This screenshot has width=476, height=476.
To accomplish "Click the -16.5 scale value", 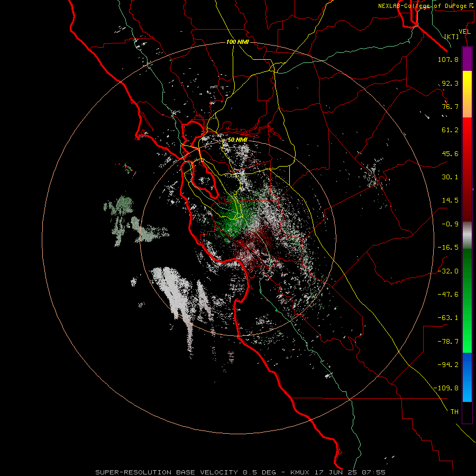I will point(448,248).
